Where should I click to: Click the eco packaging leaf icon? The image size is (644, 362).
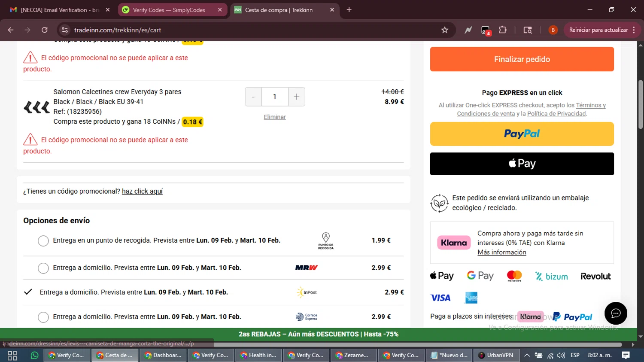point(439,203)
